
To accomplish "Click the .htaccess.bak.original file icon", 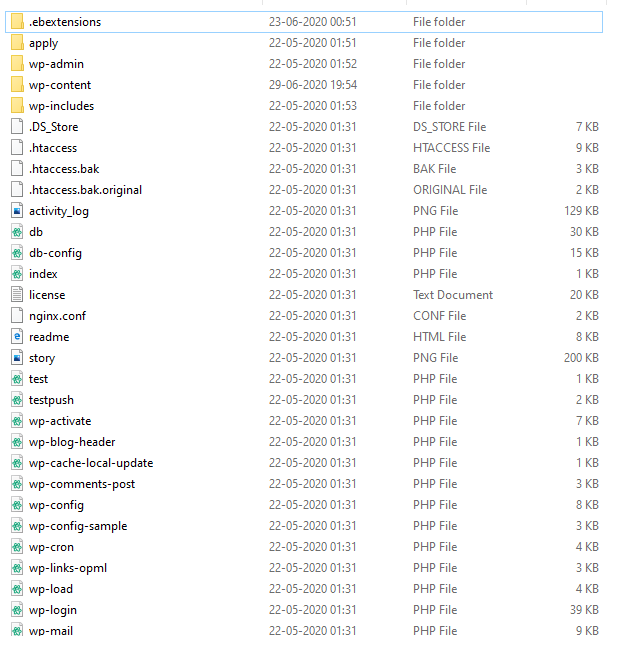I will point(17,189).
